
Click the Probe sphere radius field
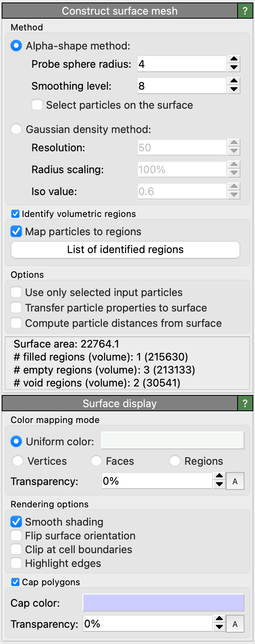tap(182, 64)
